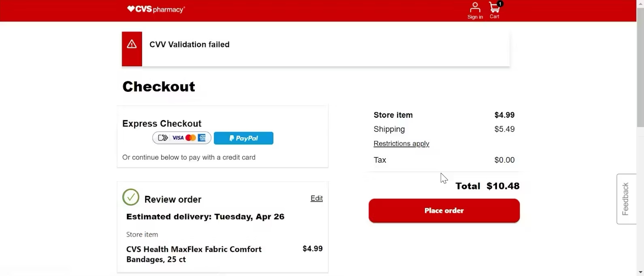This screenshot has height=276, width=644.
Task: Click the Total $10.48 amount
Action: coord(503,186)
